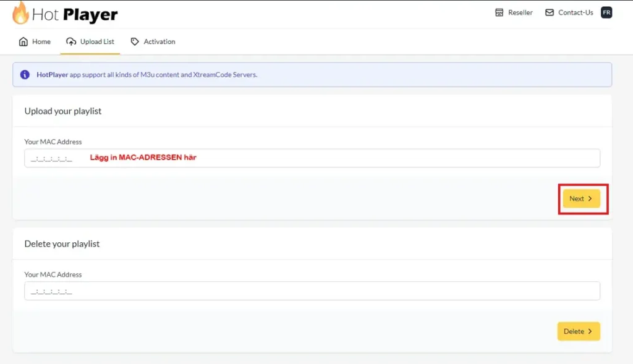Click the chevron arrow on the Next button

[590, 199]
